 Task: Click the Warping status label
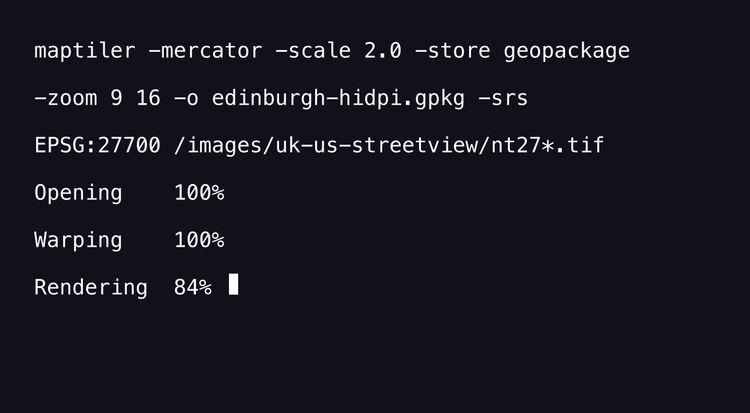78,241
